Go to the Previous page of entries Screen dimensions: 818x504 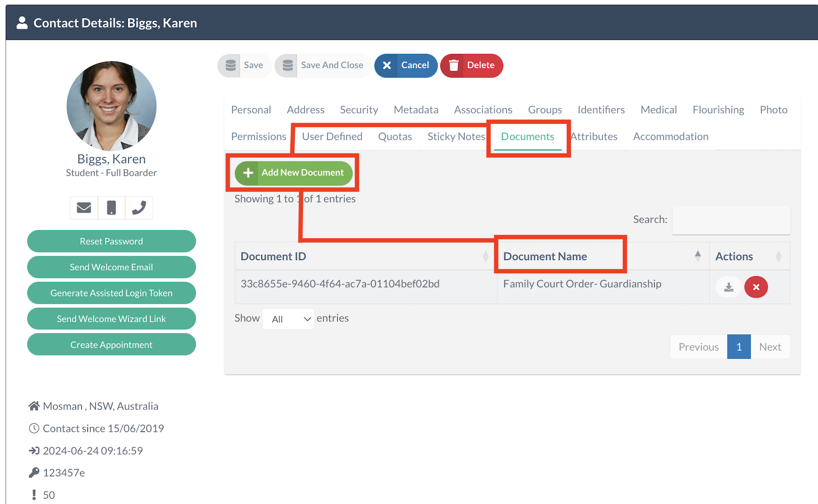click(698, 347)
